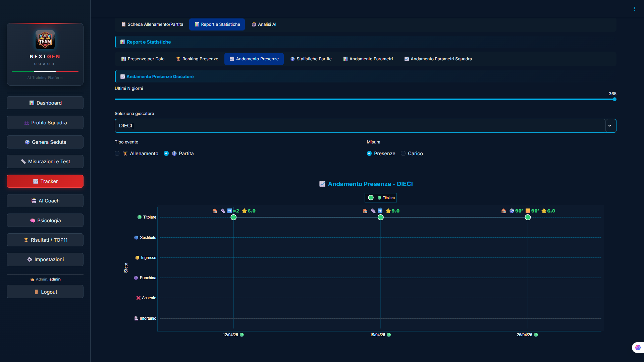Viewport: 644px width, 362px height.
Task: Select the Tracker sidebar button
Action: (x=45, y=181)
